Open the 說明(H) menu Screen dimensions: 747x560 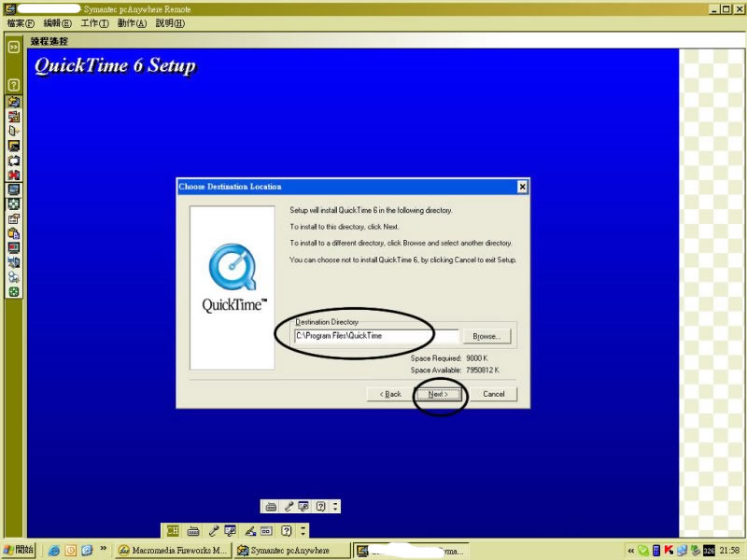click(170, 22)
